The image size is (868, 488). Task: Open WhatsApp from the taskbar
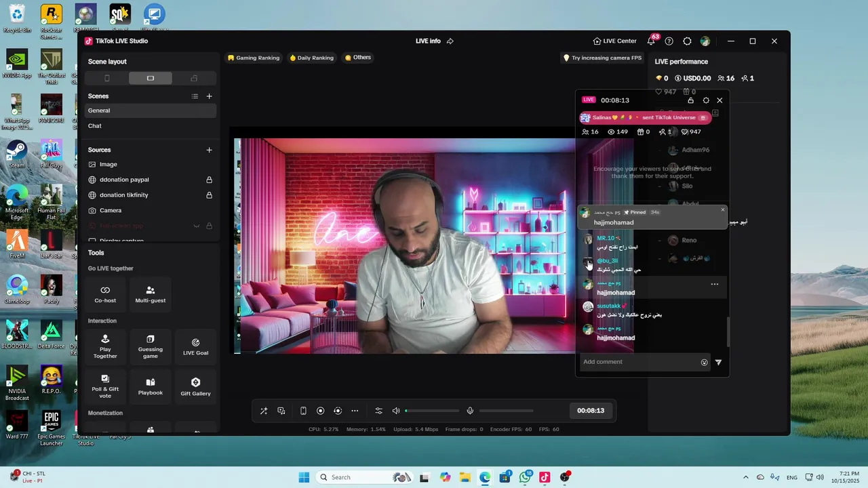pos(525,477)
